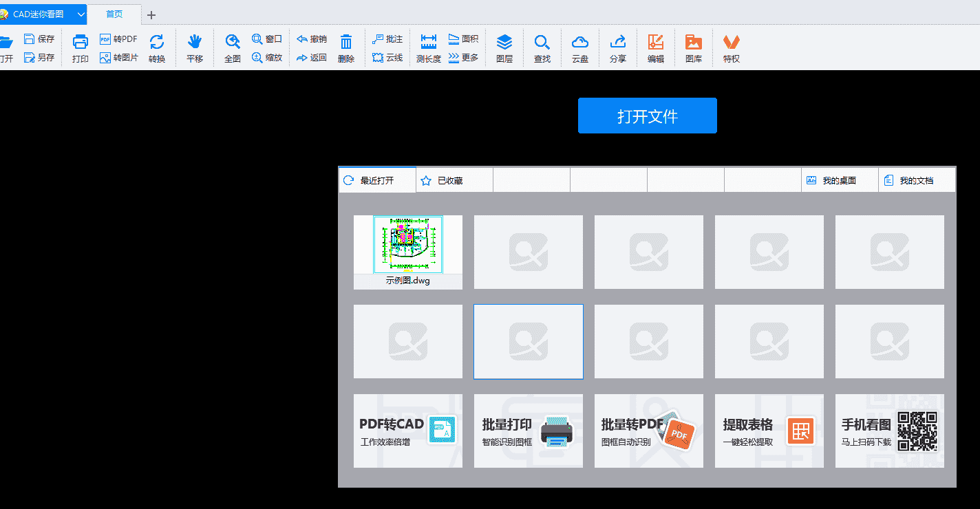Click the blue 打开文件 button
980x509 pixels.
(647, 115)
